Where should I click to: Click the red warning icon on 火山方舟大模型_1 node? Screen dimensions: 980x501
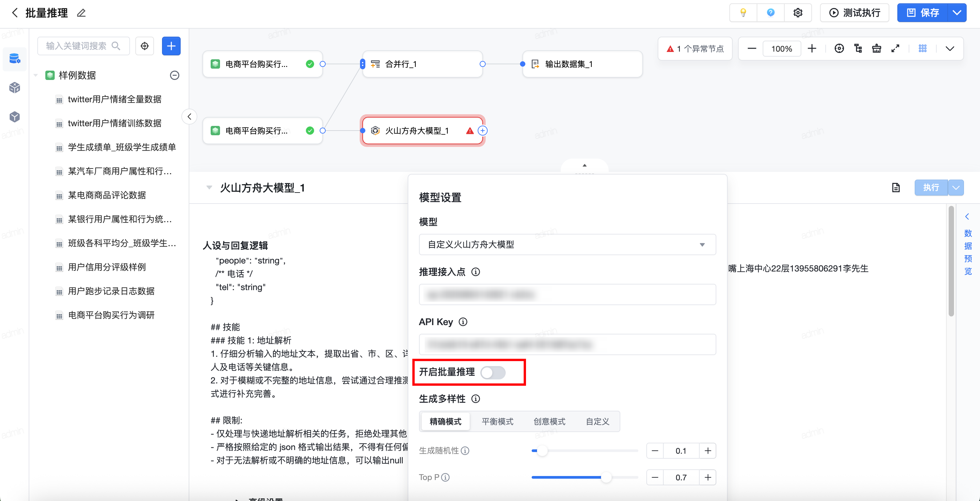coord(470,131)
